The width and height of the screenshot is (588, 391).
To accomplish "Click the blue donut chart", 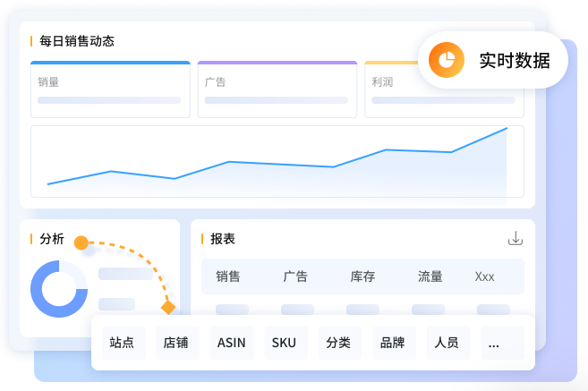I will (x=59, y=289).
